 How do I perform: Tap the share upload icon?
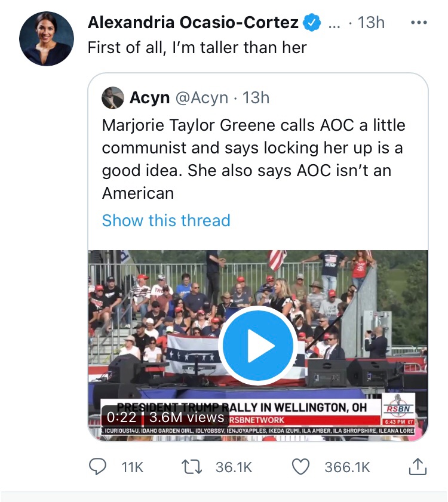point(417,467)
